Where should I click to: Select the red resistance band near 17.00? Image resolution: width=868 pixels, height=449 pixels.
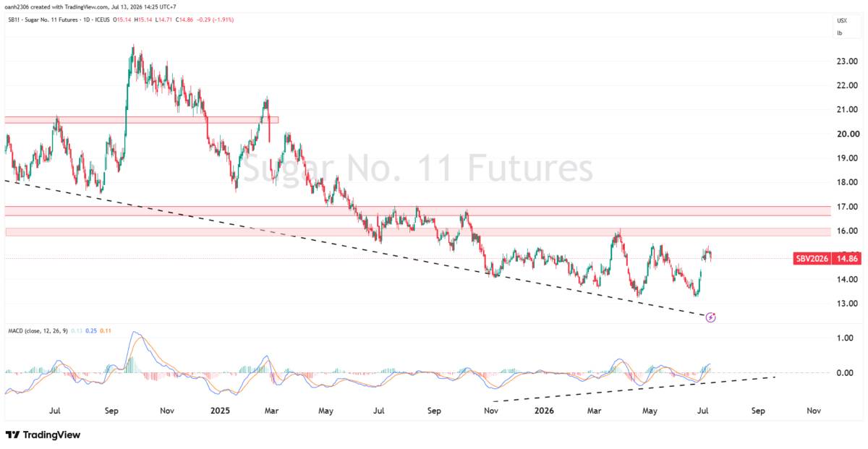[x=418, y=210]
